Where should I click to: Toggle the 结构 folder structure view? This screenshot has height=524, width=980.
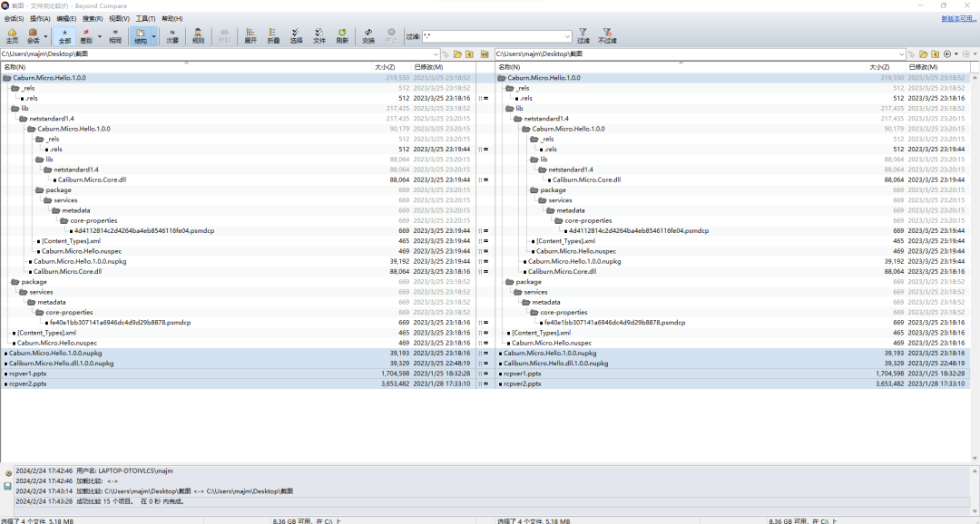pyautogui.click(x=140, y=35)
